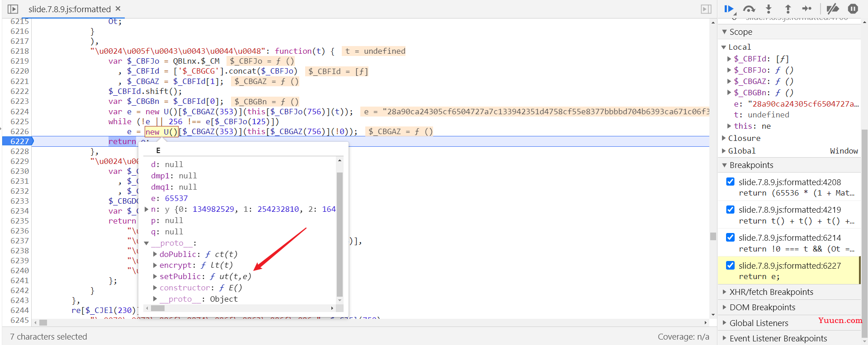This screenshot has width=868, height=345.
Task: Disable breakpoint at line 6227
Action: point(730,265)
